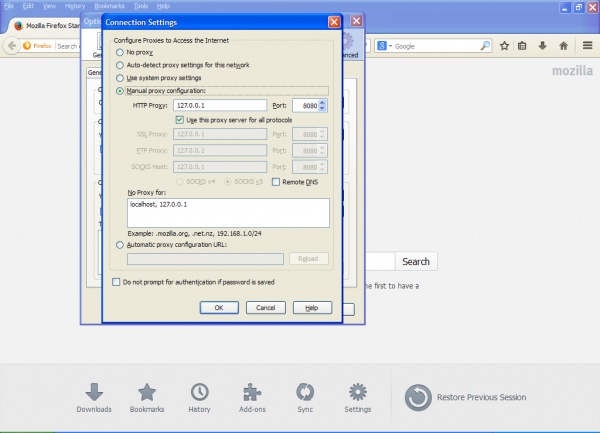The height and width of the screenshot is (433, 600).
Task: Close the Options window behind
Action: 356,21
